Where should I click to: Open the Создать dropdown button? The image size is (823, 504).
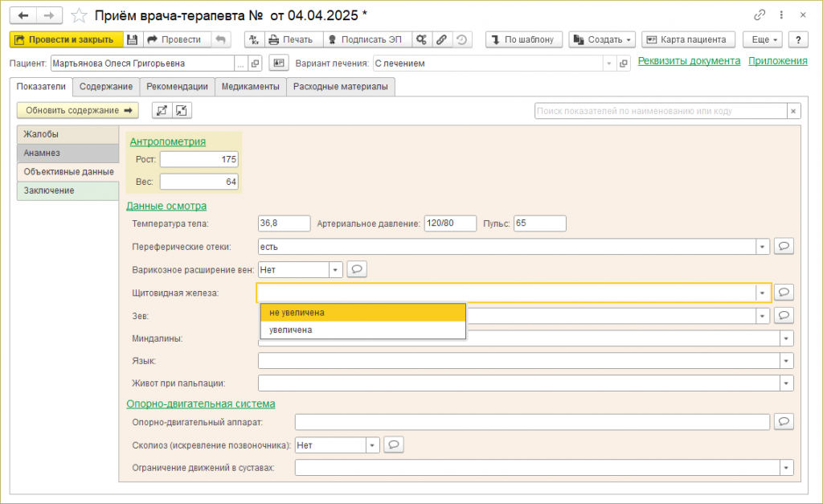point(602,39)
